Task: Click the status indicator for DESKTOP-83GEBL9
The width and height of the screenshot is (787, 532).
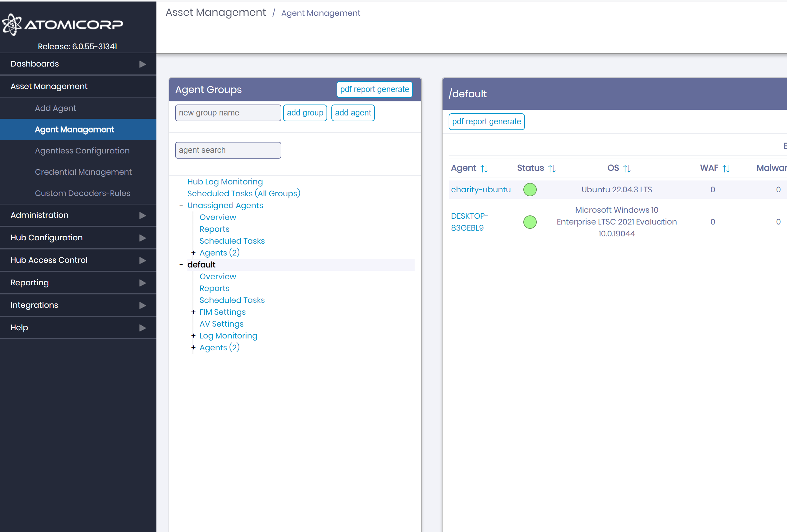Action: pos(530,222)
